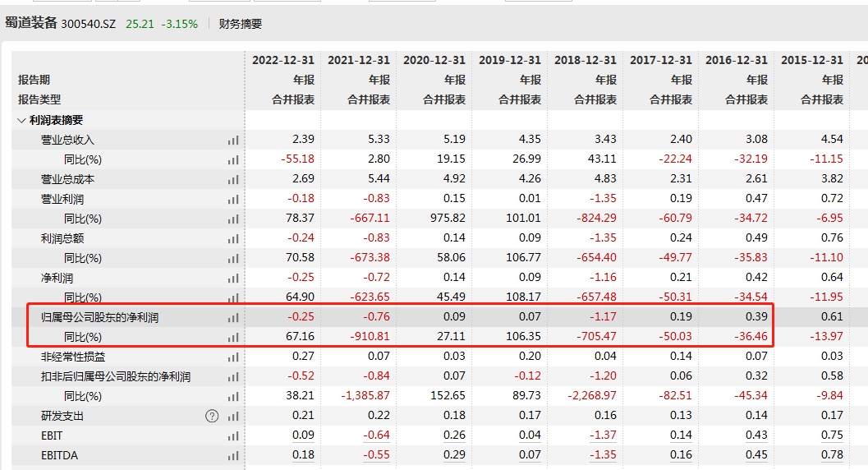This screenshot has height=470, width=868.
Task: Open chart icon for EBITDA row
Action: [233, 455]
